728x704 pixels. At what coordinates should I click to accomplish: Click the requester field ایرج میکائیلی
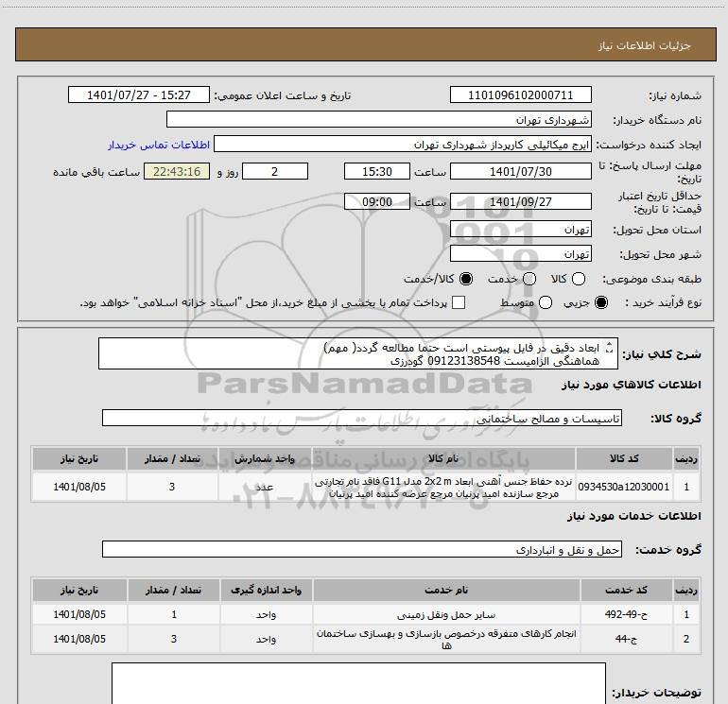coord(403,145)
